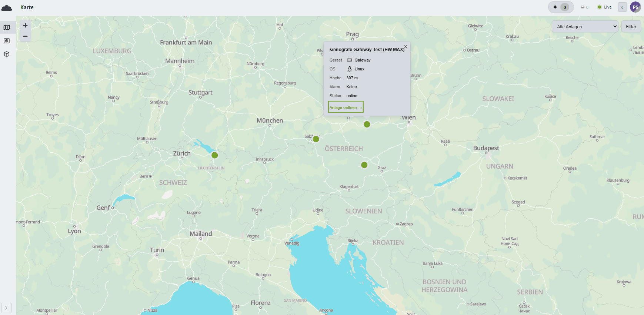Select the green marker near Liechtenstein
644x315 pixels.
coord(215,155)
